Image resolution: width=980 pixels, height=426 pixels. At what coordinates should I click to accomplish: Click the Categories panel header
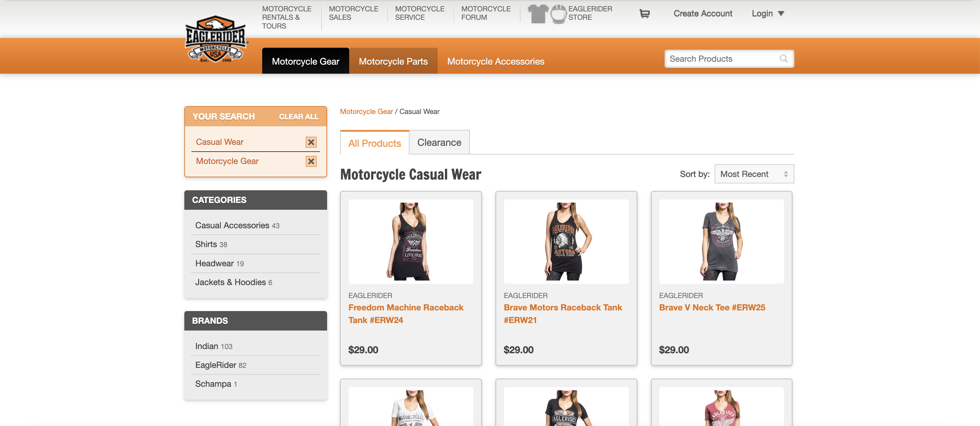click(255, 200)
